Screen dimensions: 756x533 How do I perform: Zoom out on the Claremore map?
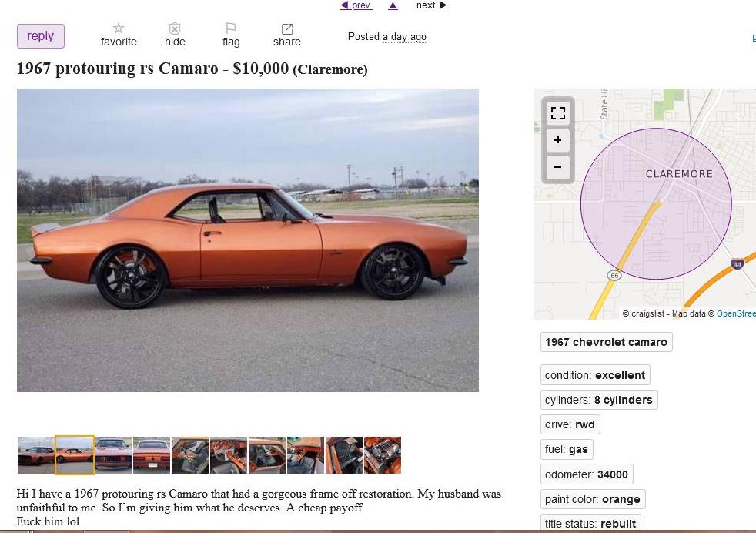[558, 167]
